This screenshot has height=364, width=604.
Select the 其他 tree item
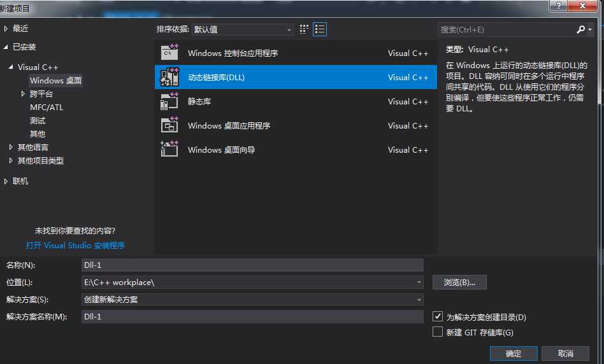pos(38,134)
